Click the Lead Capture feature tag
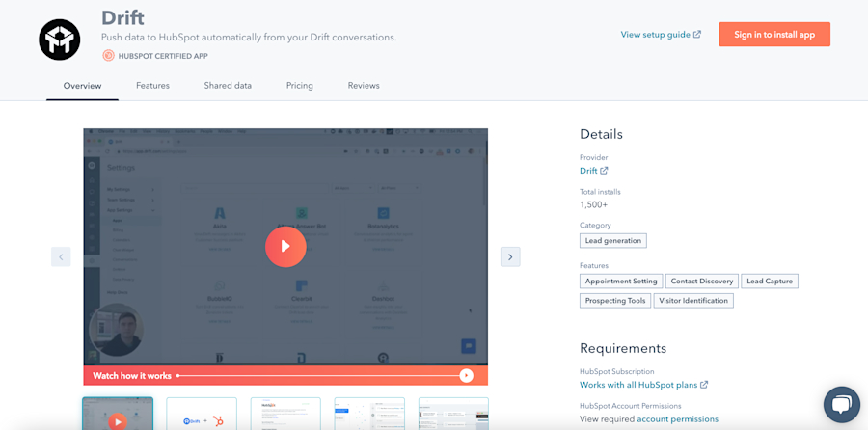The height and width of the screenshot is (430, 868). click(770, 282)
